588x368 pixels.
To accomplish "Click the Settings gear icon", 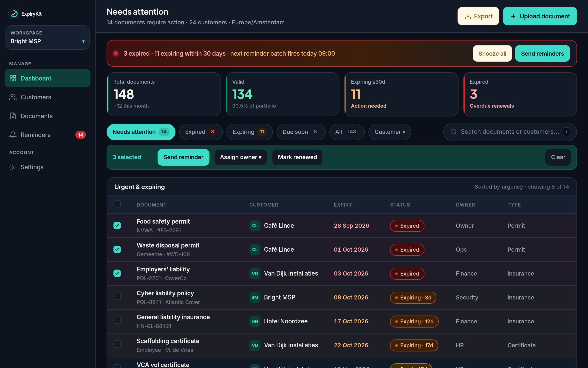I will coord(13,167).
